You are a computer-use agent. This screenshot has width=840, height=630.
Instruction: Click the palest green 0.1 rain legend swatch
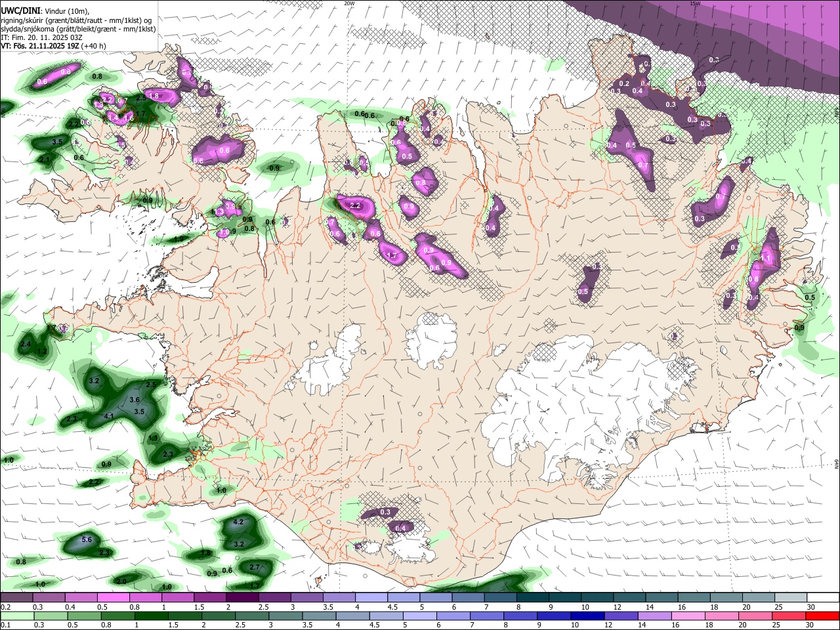point(16,616)
